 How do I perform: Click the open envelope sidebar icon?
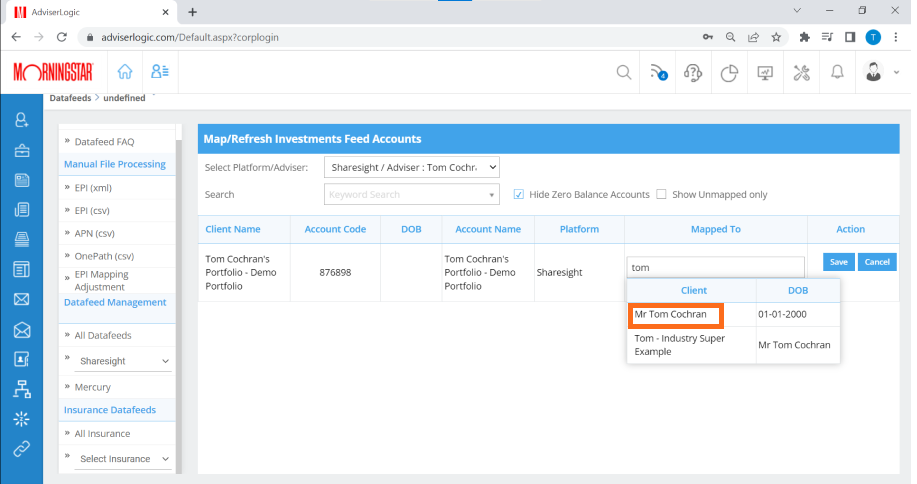coord(22,330)
